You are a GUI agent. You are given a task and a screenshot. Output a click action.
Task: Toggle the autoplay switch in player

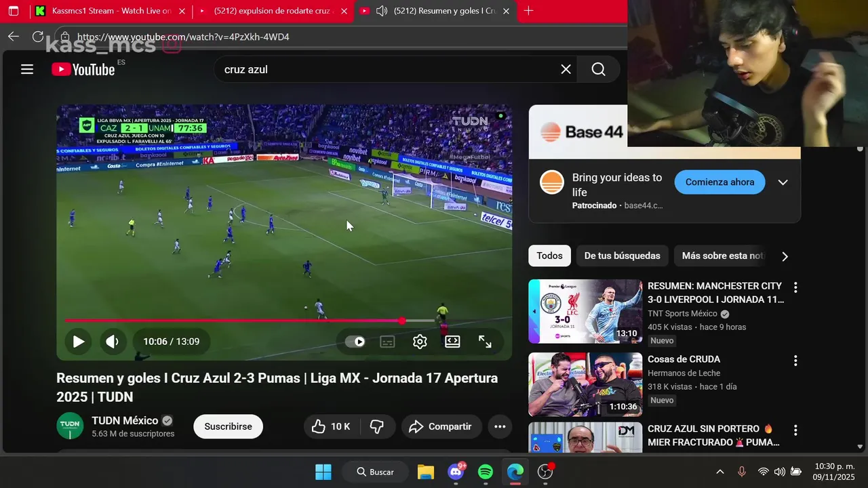coord(355,342)
